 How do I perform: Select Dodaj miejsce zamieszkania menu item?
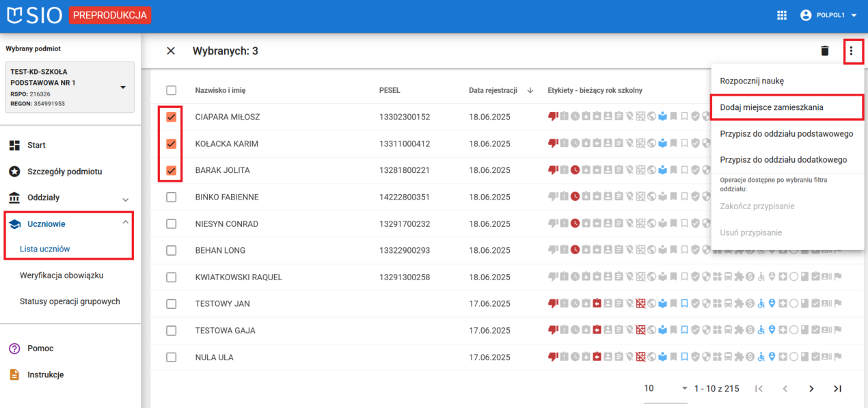(771, 107)
